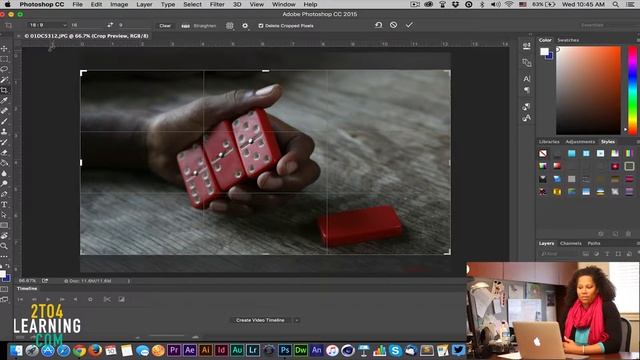Select the Clone Stamp tool
Screen dimensions: 640x360
[4, 132]
